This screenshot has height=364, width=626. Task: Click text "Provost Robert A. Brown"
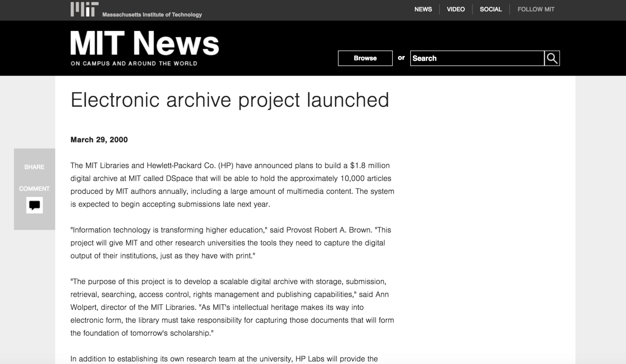point(329,230)
